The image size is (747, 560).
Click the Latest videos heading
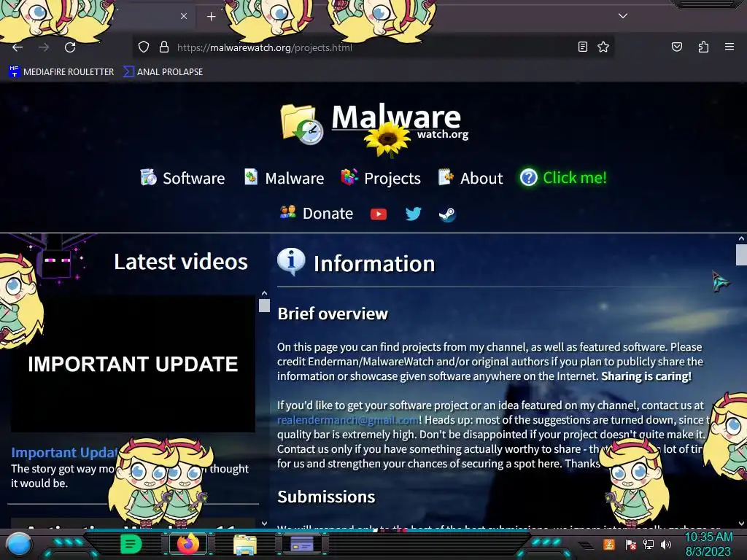point(181,262)
